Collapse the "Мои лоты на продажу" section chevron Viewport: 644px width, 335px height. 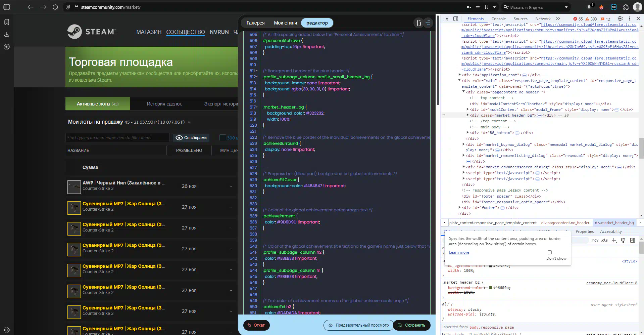click(189, 122)
